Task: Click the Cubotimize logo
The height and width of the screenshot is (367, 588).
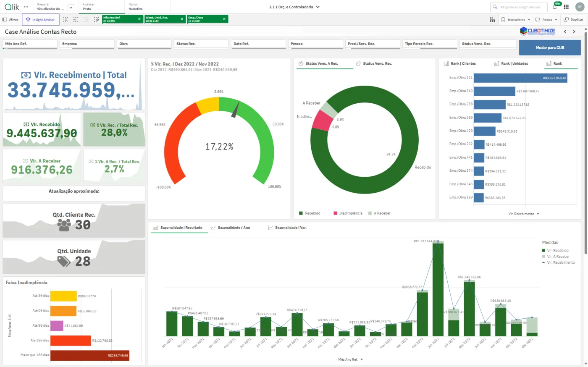Action: tap(538, 31)
